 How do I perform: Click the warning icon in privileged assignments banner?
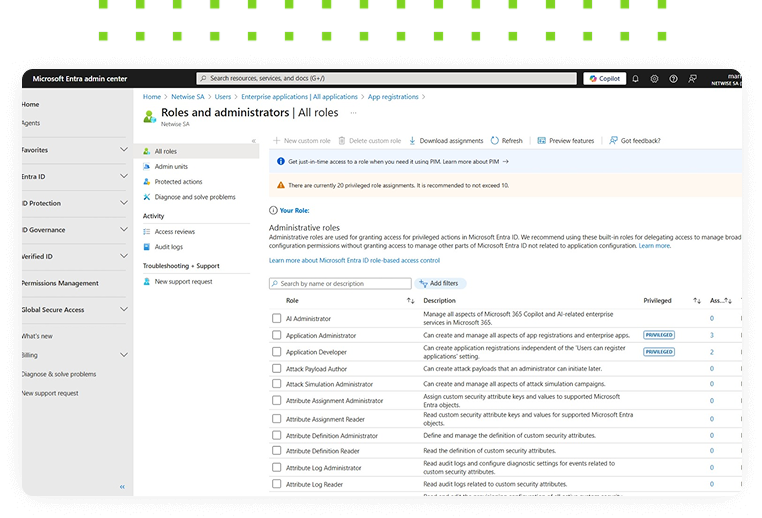click(280, 185)
